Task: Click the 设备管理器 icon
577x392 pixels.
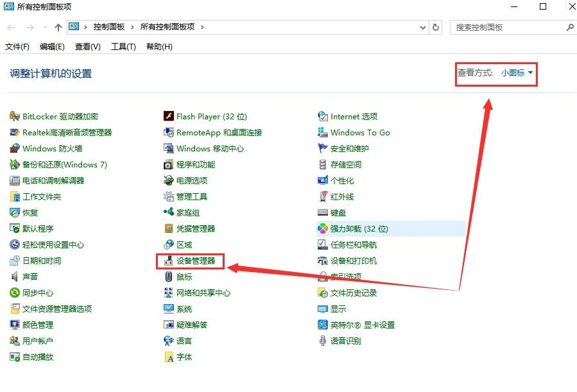Action: (169, 261)
